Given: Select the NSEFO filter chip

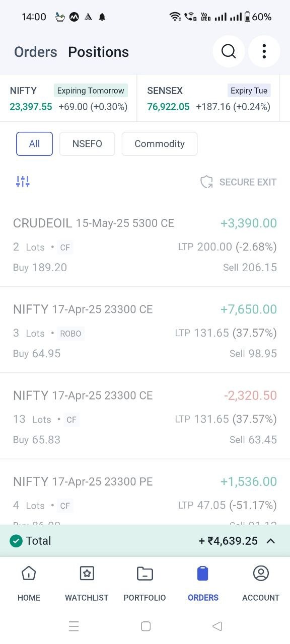Looking at the screenshot, I should (x=87, y=144).
